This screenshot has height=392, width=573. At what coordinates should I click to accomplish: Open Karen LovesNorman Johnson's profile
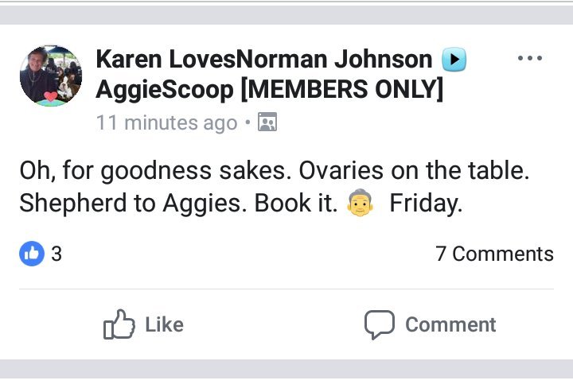coord(263,59)
